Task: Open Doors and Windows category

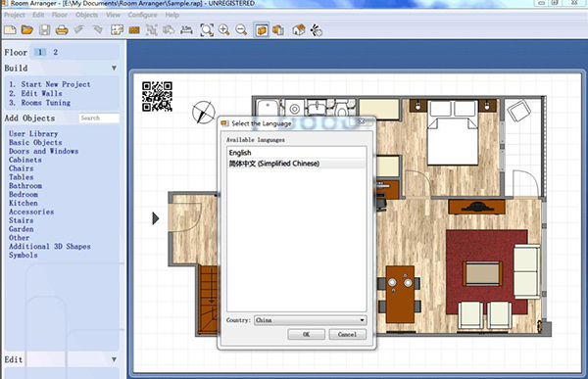Action: point(43,151)
